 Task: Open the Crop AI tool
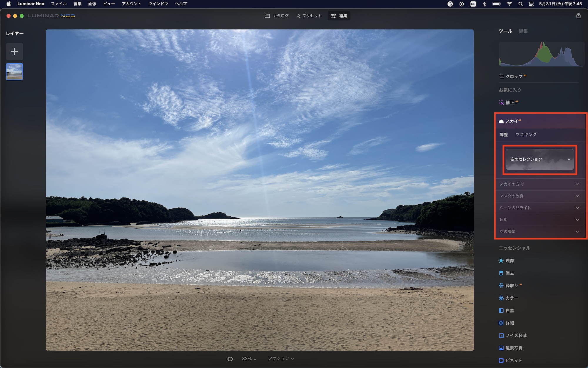tap(513, 77)
